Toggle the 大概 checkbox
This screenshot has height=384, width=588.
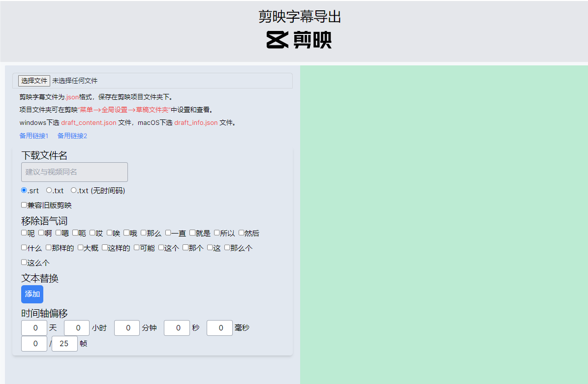pos(81,248)
